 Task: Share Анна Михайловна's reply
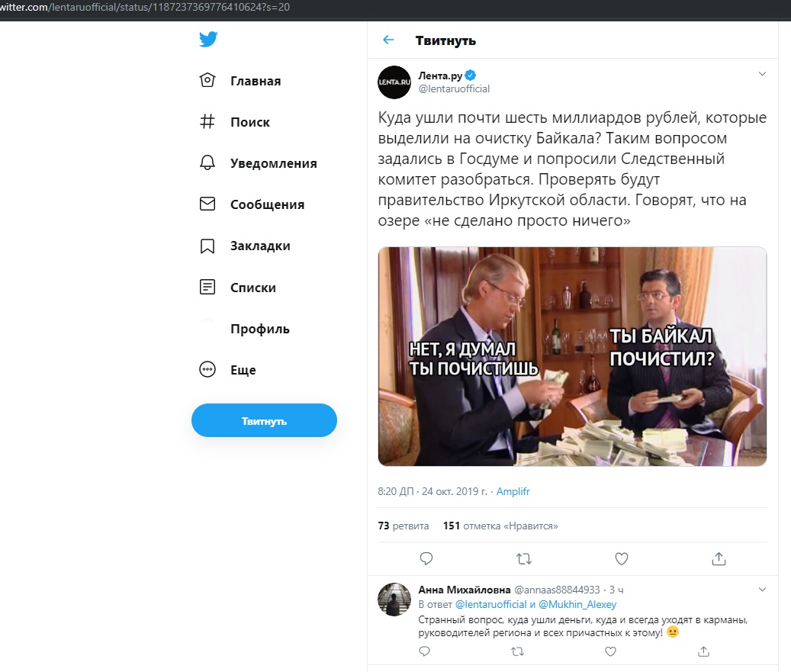(703, 651)
